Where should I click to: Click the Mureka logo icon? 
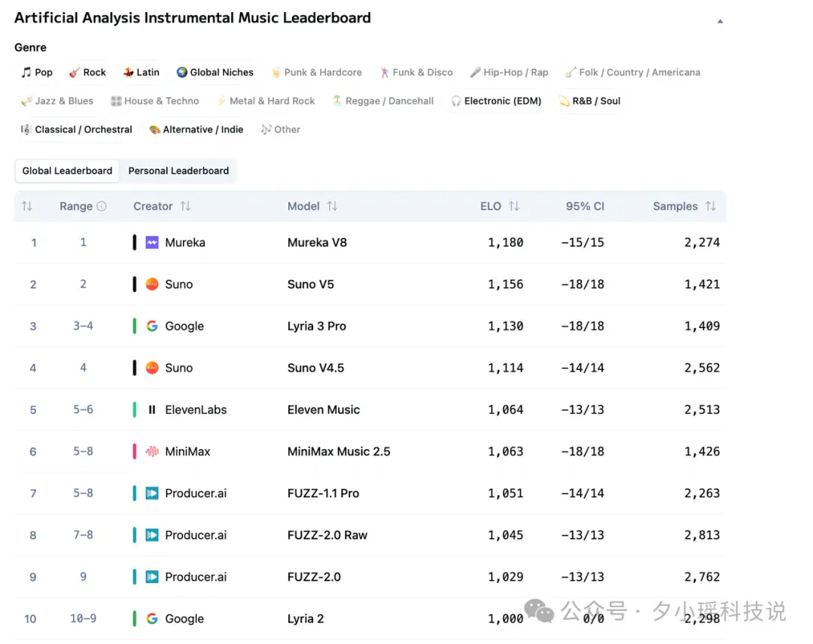(x=152, y=242)
